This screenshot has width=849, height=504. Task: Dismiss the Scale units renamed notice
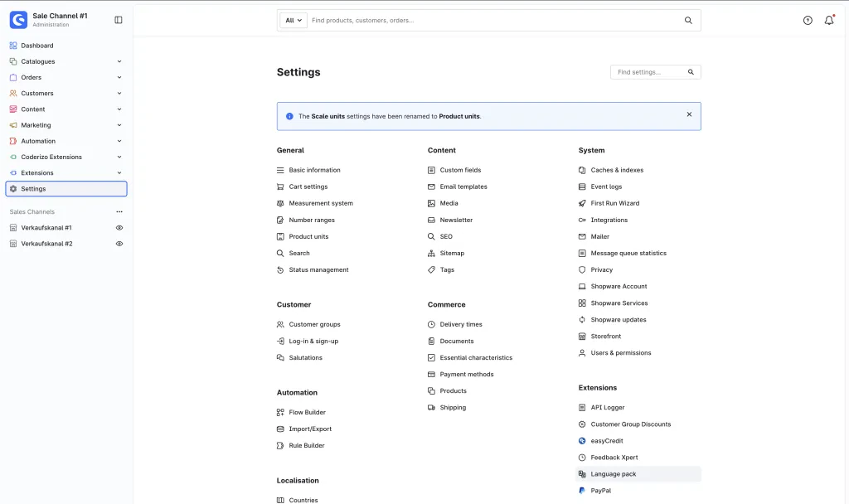point(689,114)
